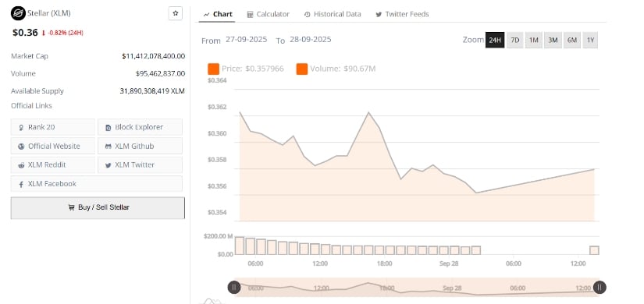644x304 pixels.
Task: Select 1M zoom range
Action: click(x=533, y=41)
